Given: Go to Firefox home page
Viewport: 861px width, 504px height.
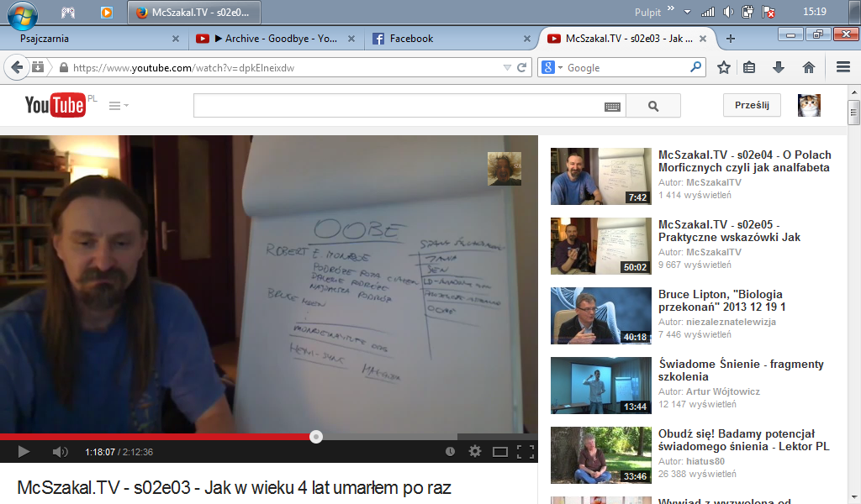Looking at the screenshot, I should (808, 67).
